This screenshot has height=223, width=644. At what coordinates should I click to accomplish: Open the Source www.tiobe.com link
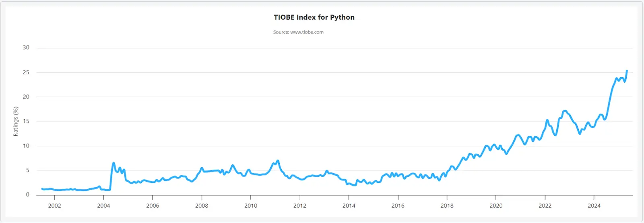point(298,32)
